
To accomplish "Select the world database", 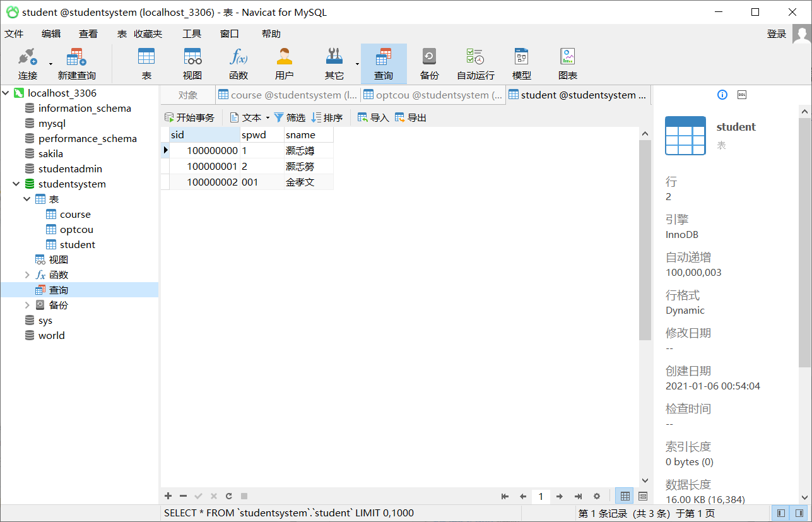I will (x=51, y=336).
